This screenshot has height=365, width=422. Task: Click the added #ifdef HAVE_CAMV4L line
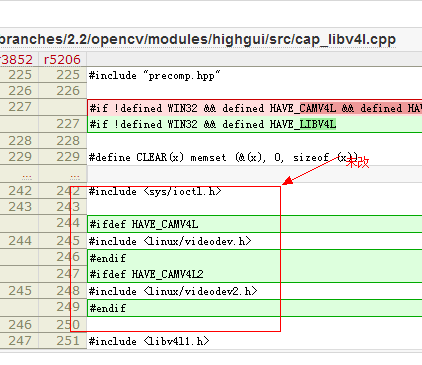[x=255, y=224]
